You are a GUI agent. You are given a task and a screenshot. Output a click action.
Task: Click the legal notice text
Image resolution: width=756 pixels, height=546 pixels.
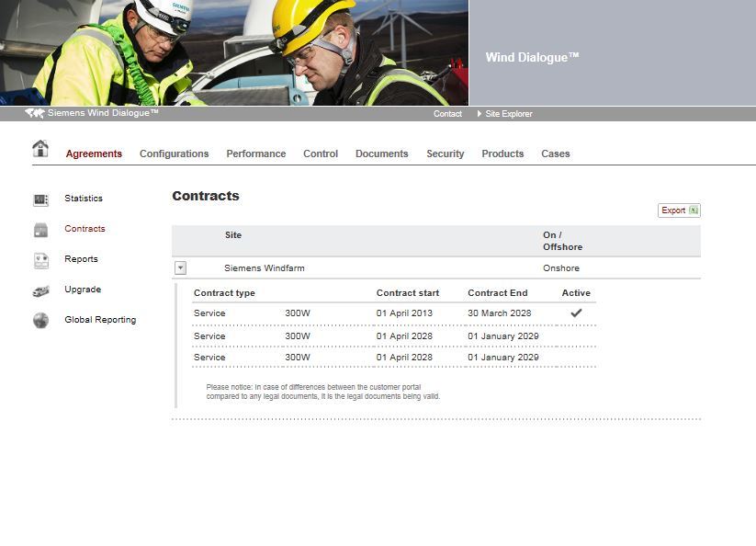pyautogui.click(x=323, y=392)
